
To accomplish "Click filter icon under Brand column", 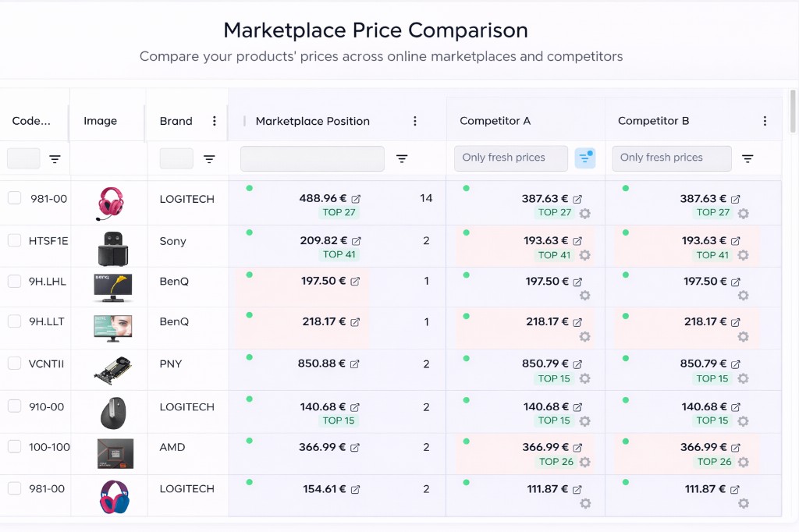I will tap(209, 158).
